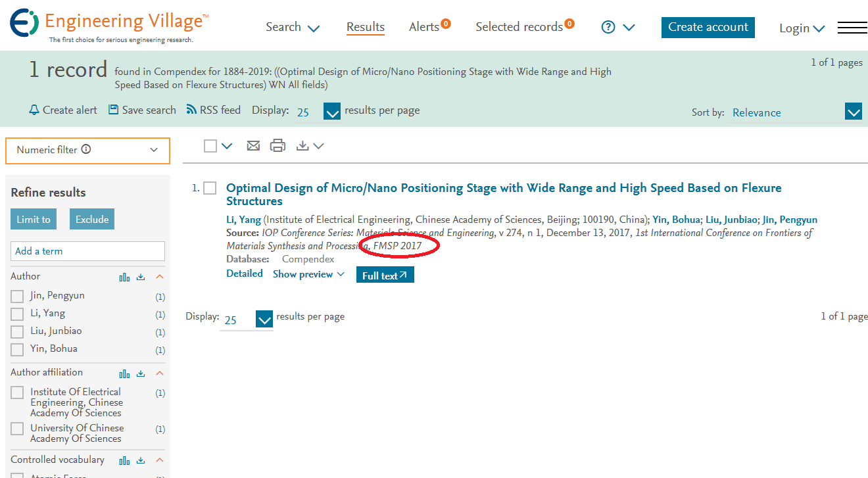Click the Exclude button
The width and height of the screenshot is (868, 478).
(92, 219)
